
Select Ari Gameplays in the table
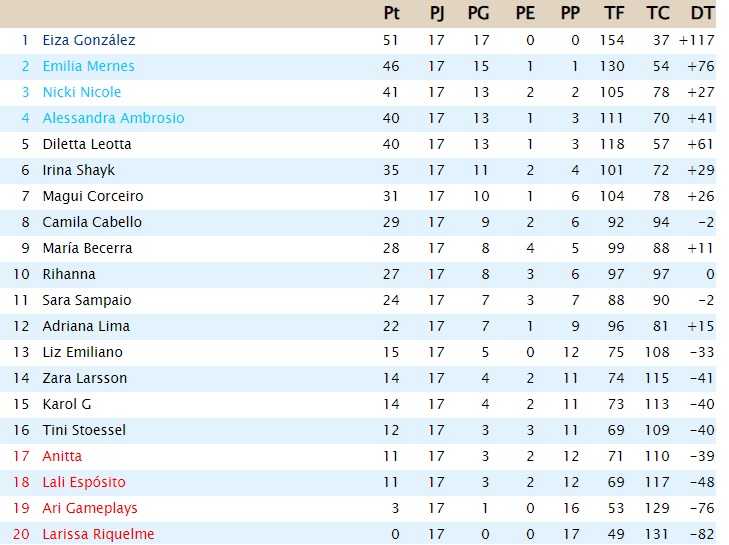pyautogui.click(x=90, y=508)
